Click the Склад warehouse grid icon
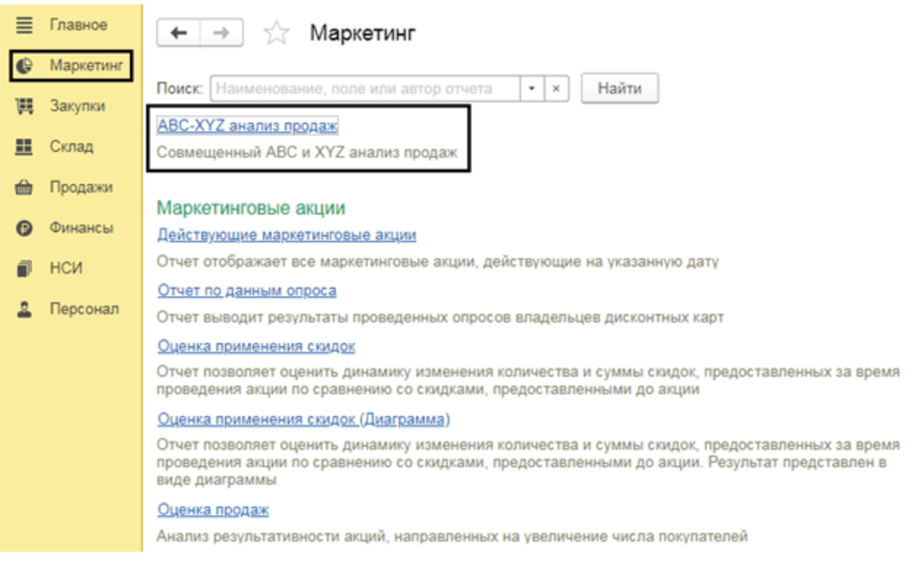This screenshot has height=565, width=924. click(25, 147)
